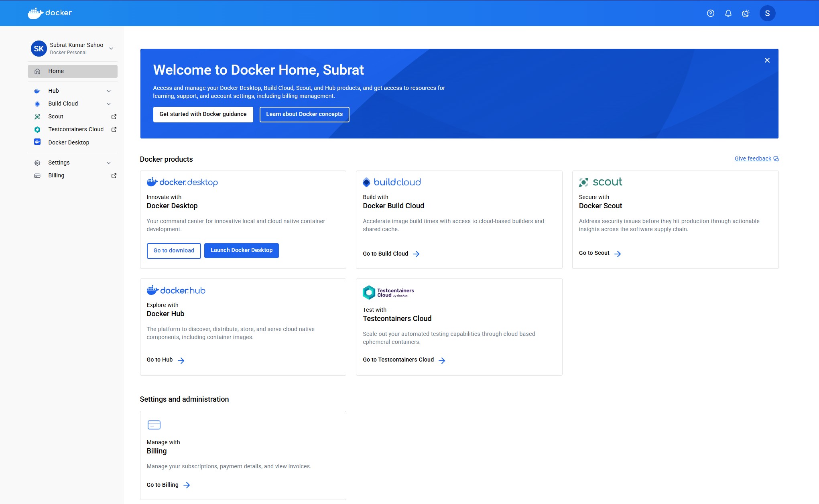Expand the Settings sidebar chevron
Image resolution: width=819 pixels, height=504 pixels.
click(x=109, y=163)
